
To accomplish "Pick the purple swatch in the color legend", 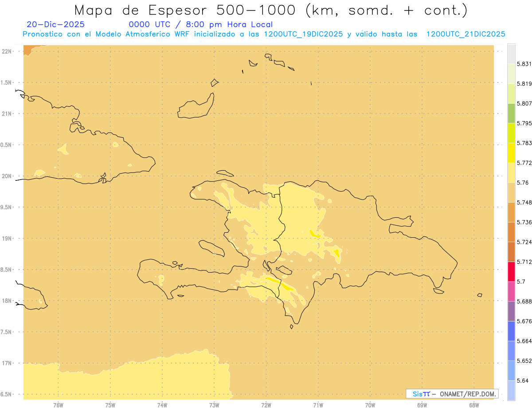I will pos(511,311).
